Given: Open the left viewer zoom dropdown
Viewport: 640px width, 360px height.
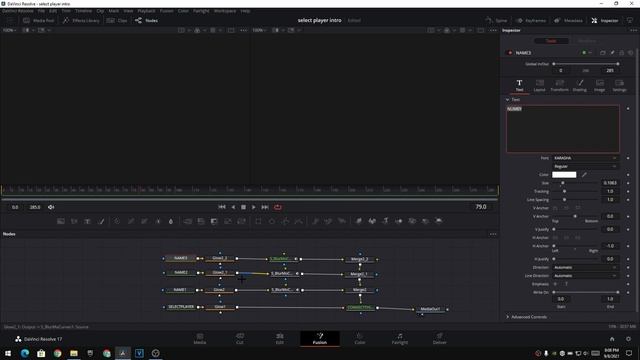Looking at the screenshot, I should click(x=9, y=30).
